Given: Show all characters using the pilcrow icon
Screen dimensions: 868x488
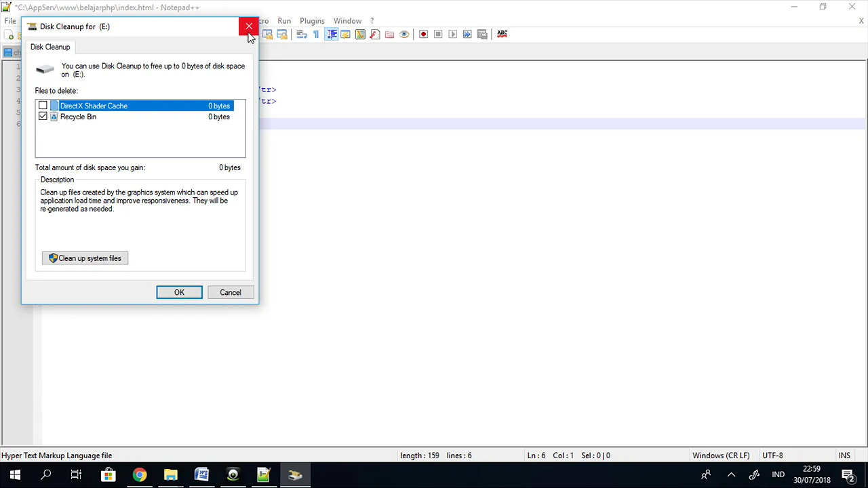Looking at the screenshot, I should [x=316, y=34].
